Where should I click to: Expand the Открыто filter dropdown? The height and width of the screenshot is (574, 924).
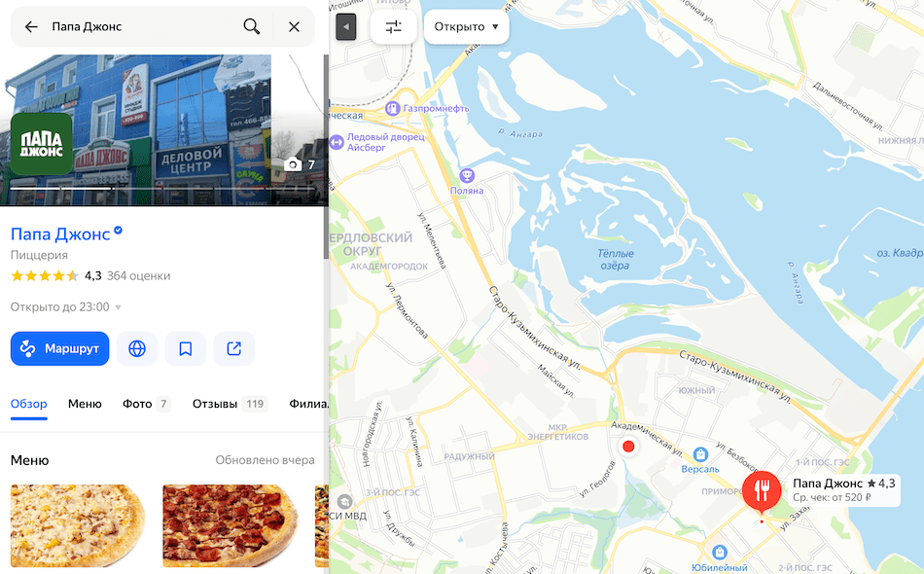466,26
